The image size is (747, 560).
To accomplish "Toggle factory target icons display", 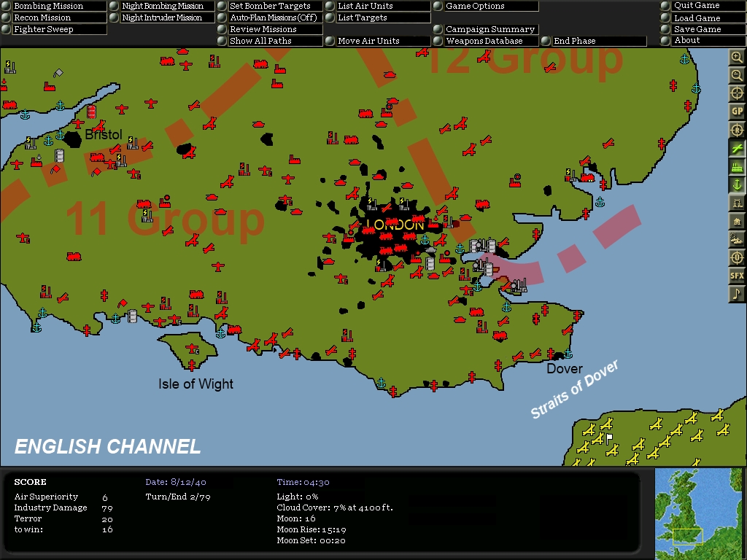I will pyautogui.click(x=737, y=167).
